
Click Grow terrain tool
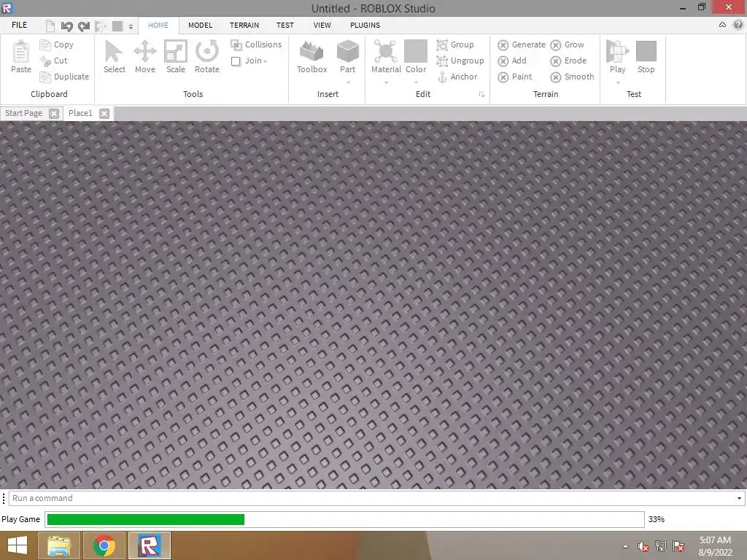567,44
